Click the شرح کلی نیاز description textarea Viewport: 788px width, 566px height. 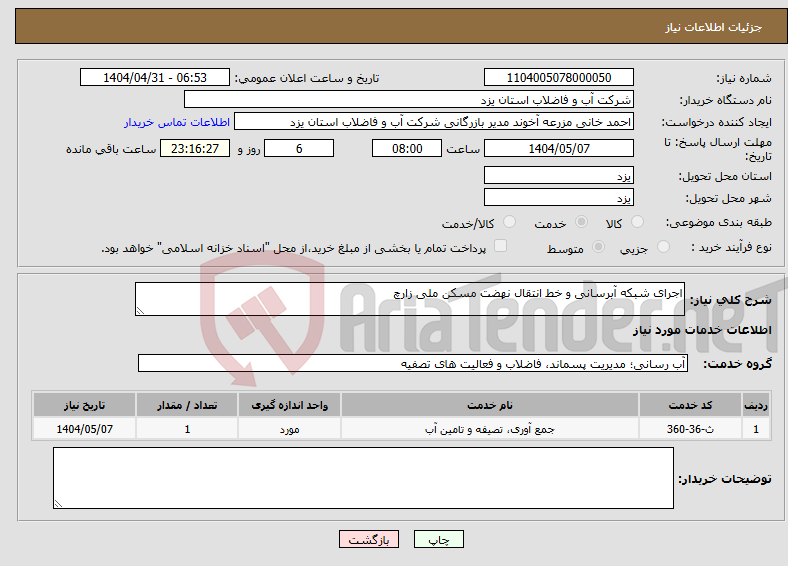tap(410, 299)
